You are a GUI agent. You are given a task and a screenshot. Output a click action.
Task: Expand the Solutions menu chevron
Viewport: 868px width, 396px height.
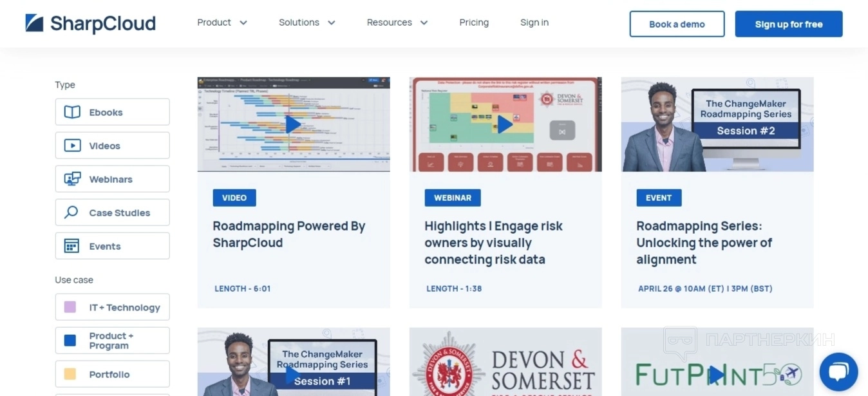[x=332, y=23]
